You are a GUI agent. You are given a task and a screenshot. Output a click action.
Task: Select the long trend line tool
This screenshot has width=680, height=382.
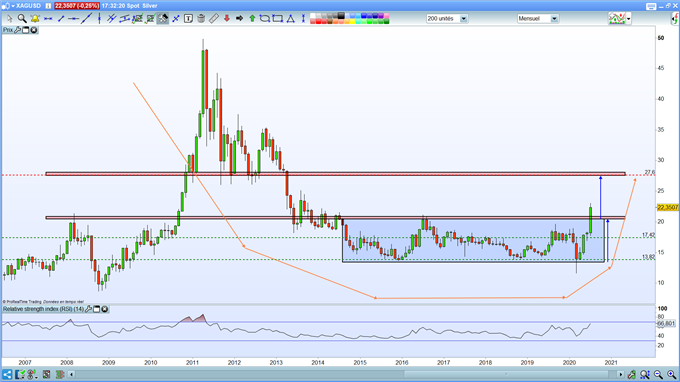86,19
